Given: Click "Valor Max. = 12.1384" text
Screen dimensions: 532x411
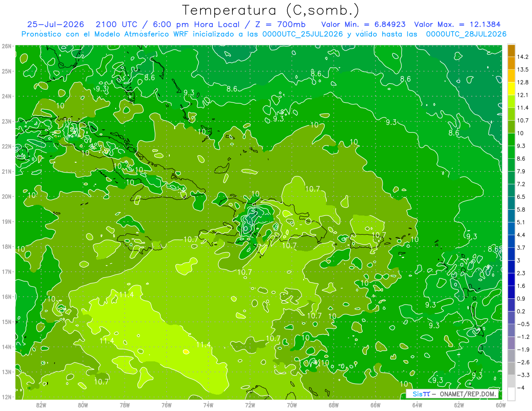Looking at the screenshot, I should (x=458, y=24).
